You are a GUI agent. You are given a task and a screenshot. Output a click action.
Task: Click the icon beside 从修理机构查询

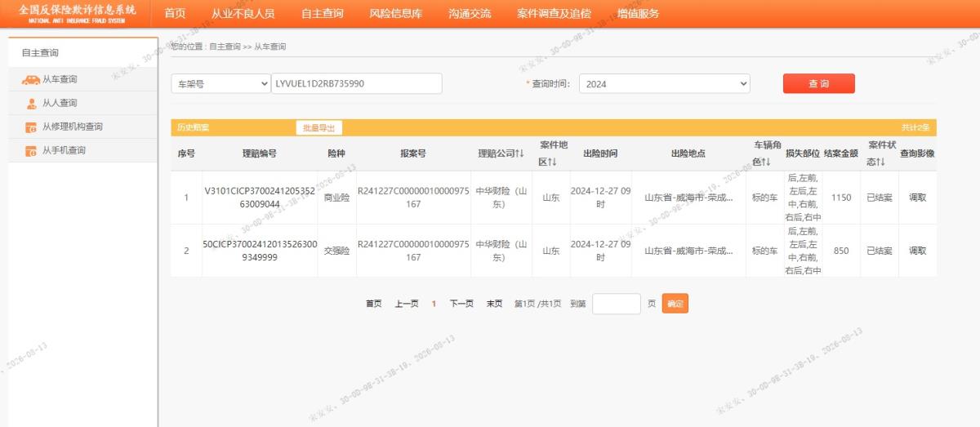(x=31, y=127)
